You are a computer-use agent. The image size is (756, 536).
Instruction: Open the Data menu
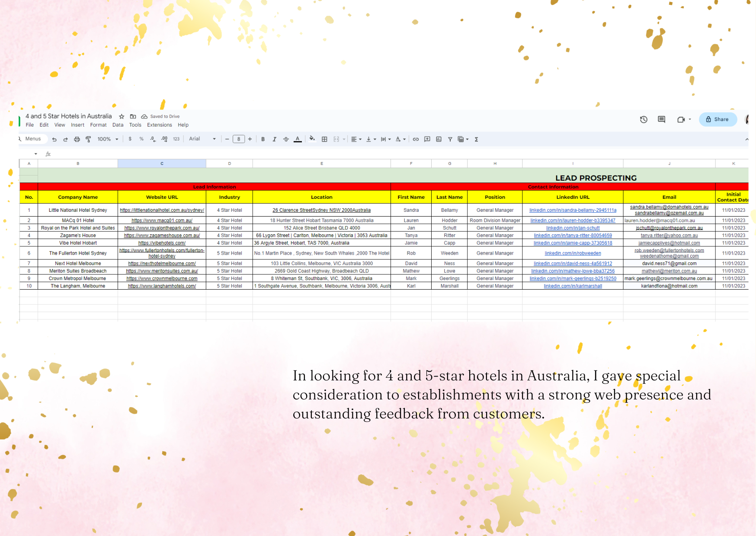click(x=118, y=125)
